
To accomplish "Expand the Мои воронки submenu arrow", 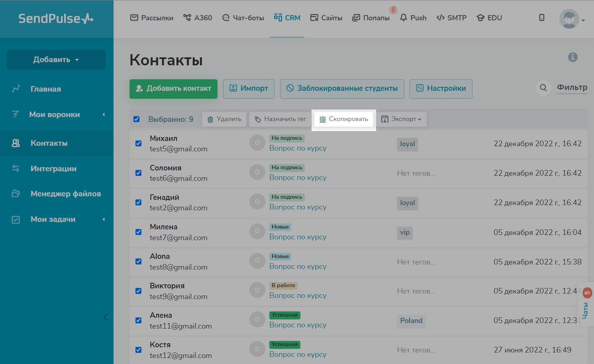I will 104,115.
